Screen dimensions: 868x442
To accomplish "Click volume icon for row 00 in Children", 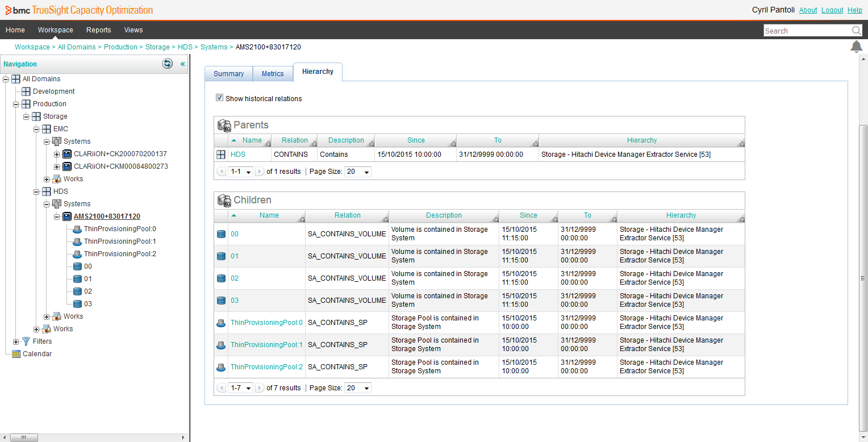I will click(221, 234).
